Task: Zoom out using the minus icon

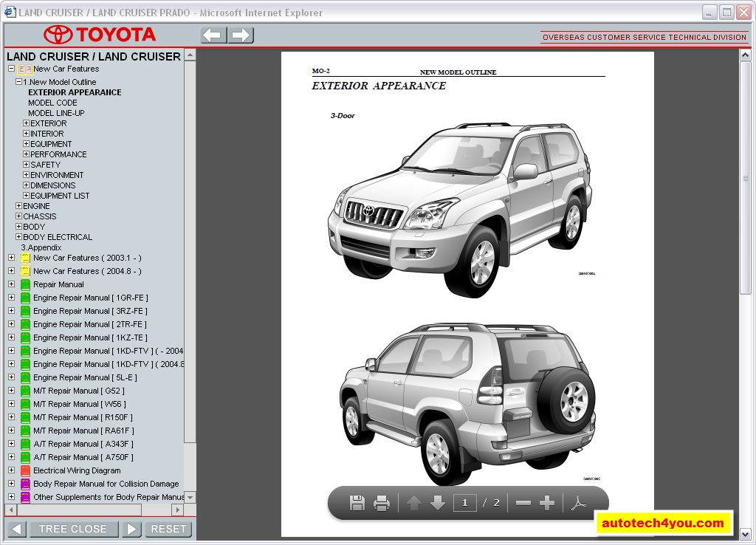Action: pyautogui.click(x=523, y=503)
